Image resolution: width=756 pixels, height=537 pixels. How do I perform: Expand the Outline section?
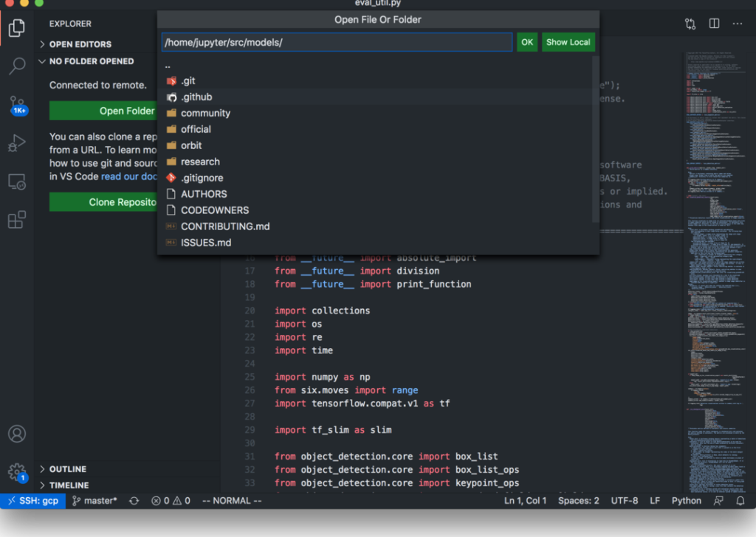point(67,469)
